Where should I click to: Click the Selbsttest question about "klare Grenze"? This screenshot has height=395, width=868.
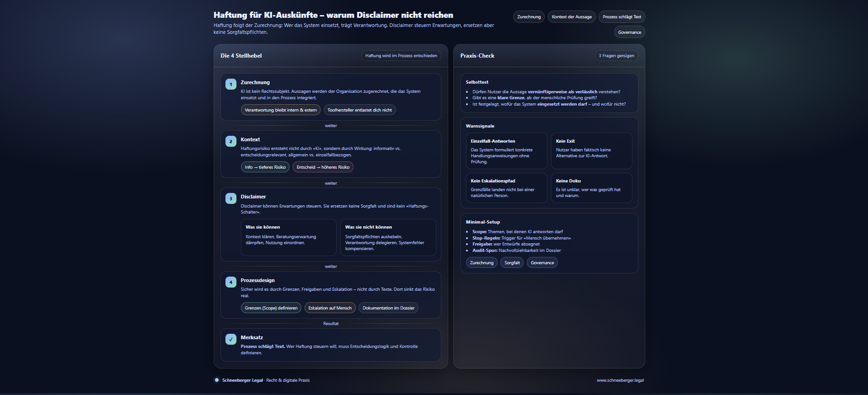[535, 98]
